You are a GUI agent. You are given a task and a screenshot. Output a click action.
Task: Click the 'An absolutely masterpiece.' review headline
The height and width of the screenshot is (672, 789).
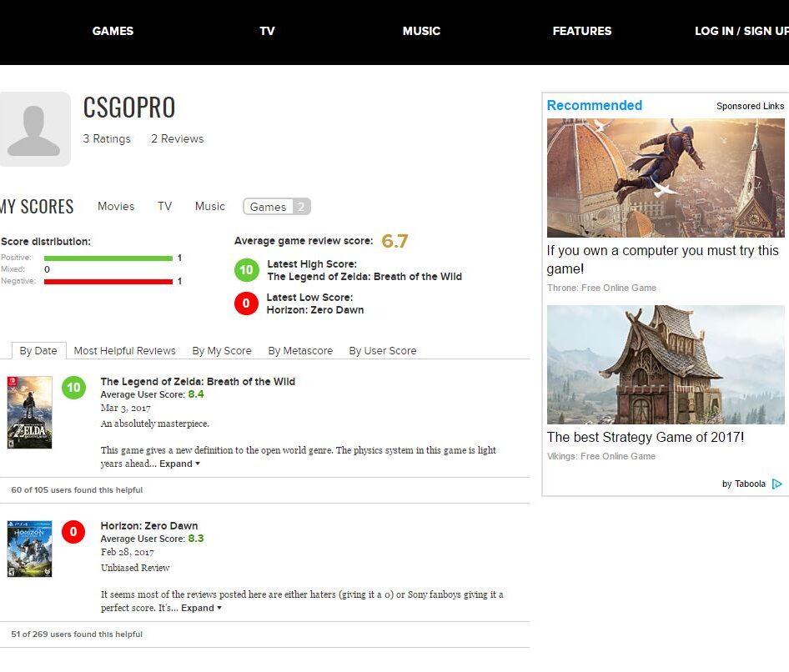(x=154, y=424)
